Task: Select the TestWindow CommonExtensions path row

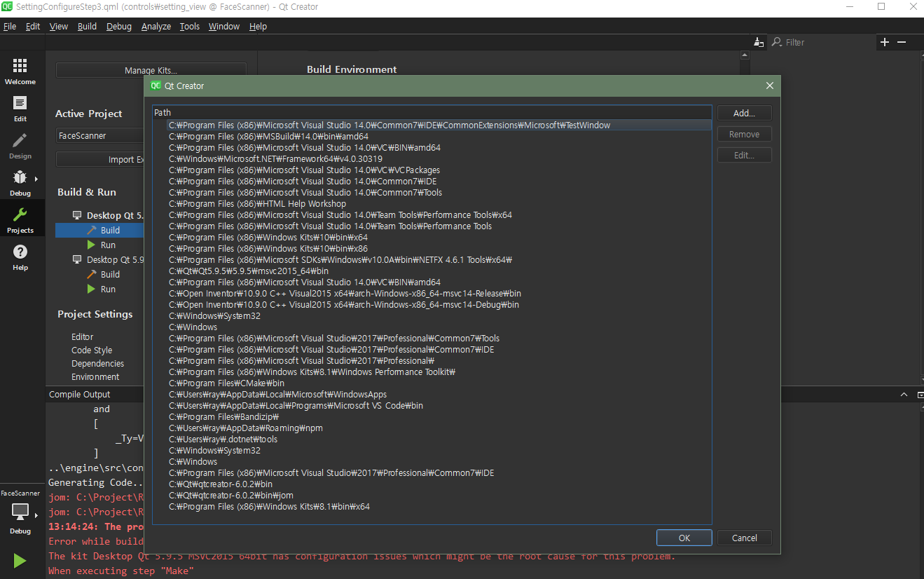Action: click(x=432, y=125)
